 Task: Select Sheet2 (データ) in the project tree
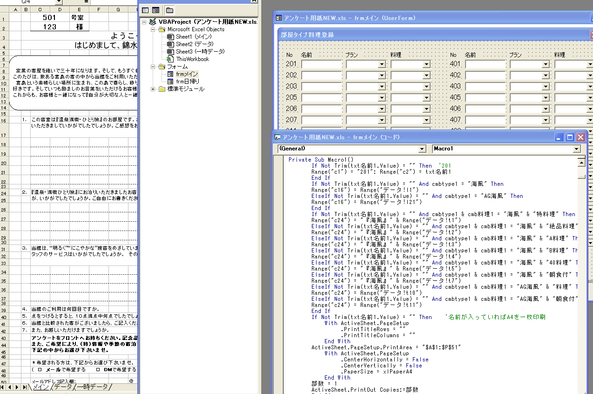point(194,44)
